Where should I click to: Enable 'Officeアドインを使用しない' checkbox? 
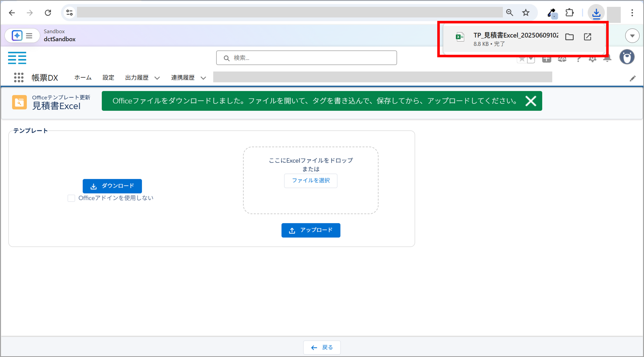click(71, 198)
